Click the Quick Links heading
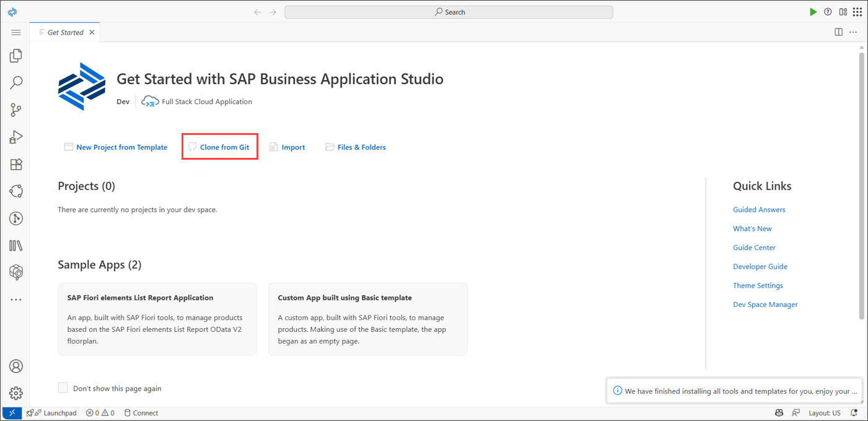 762,186
